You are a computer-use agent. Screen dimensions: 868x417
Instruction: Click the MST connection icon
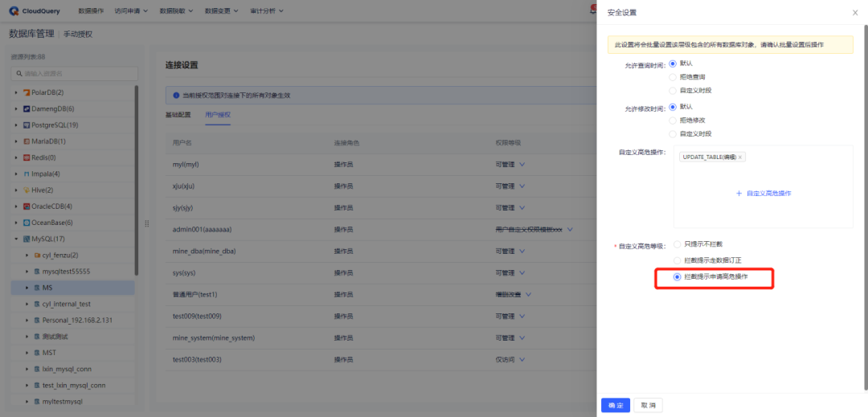tap(37, 353)
